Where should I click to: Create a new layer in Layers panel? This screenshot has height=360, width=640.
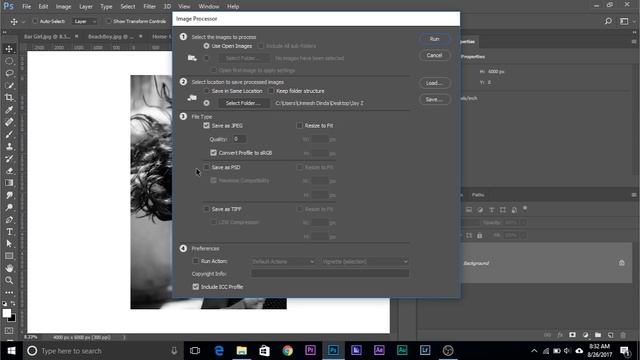611,335
